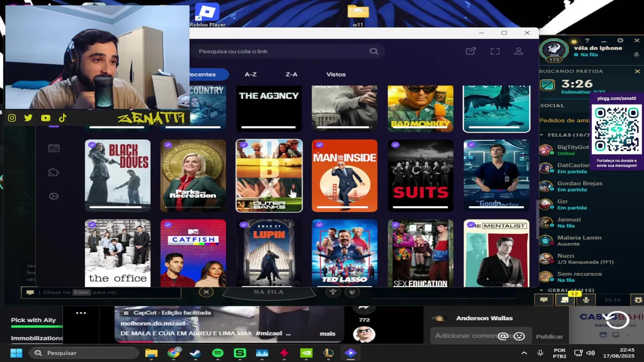Open the missions icon with badge 12
The width and height of the screenshot is (644, 362).
[565, 300]
